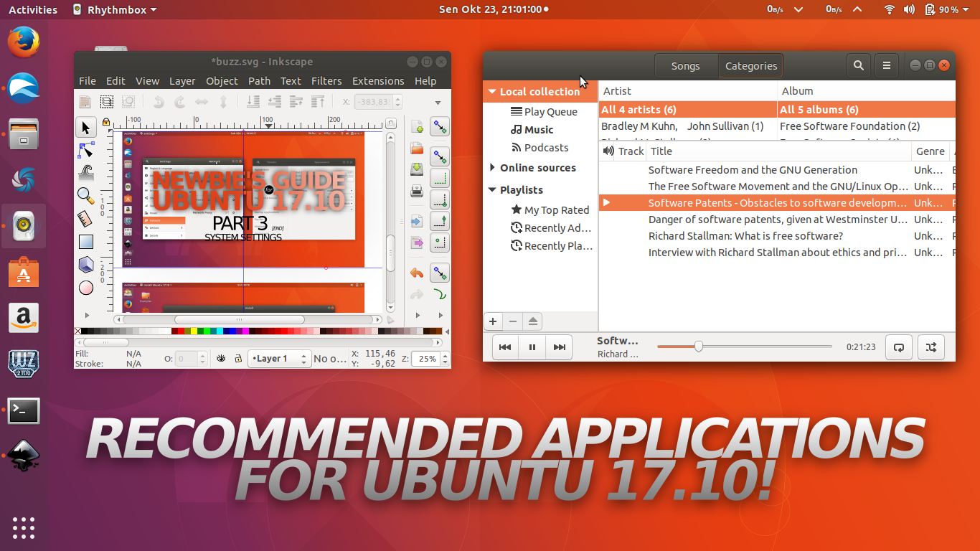980x551 pixels.
Task: Skip to previous track in Rhythmbox
Action: 505,347
